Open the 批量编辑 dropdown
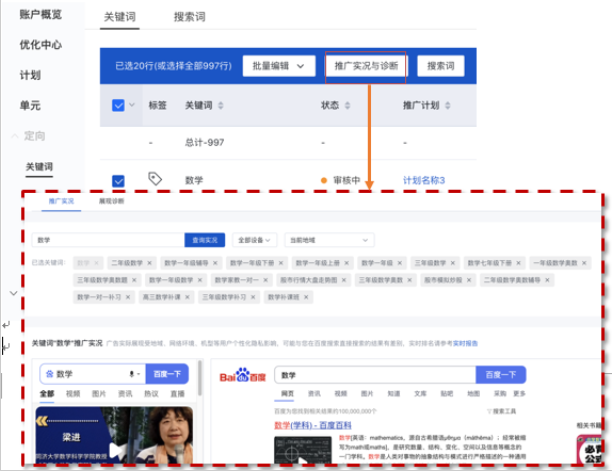The image size is (612, 474). 279,66
